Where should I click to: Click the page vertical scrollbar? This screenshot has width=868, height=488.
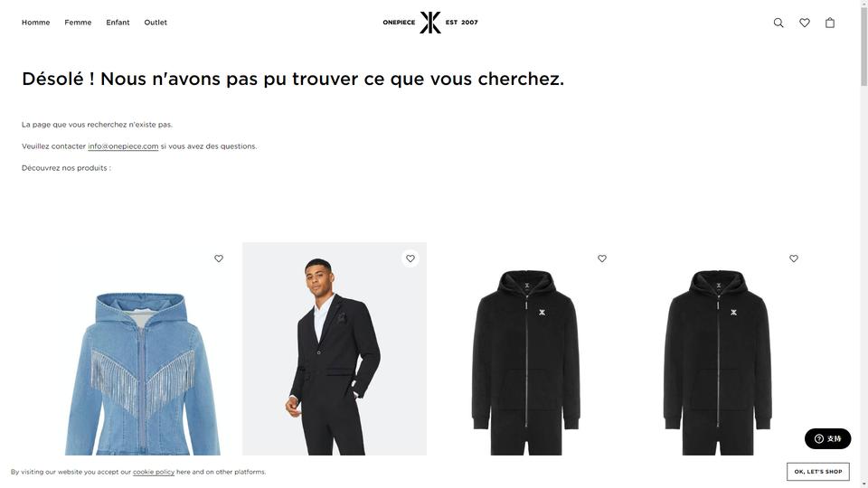point(863,243)
